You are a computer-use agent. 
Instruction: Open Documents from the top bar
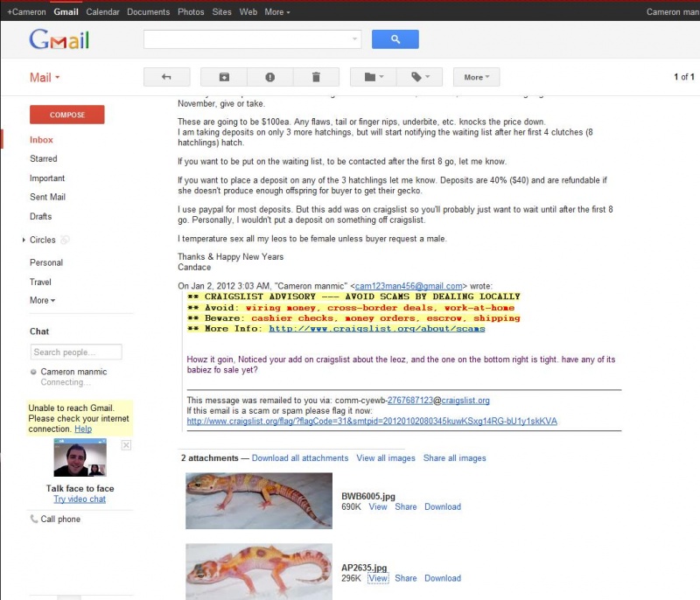click(148, 12)
